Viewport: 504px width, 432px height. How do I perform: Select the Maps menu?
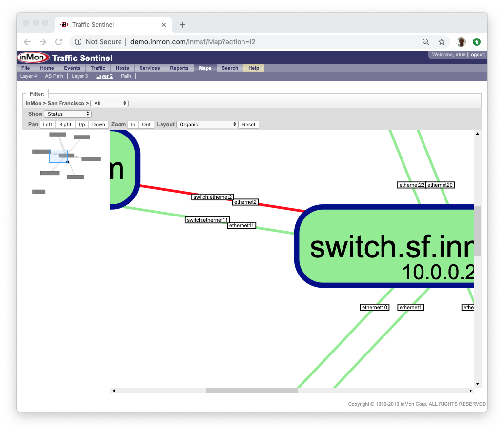(205, 68)
